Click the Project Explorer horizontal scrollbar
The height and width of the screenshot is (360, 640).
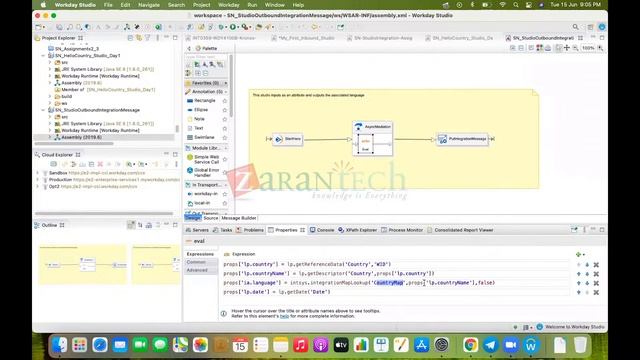tap(74, 144)
